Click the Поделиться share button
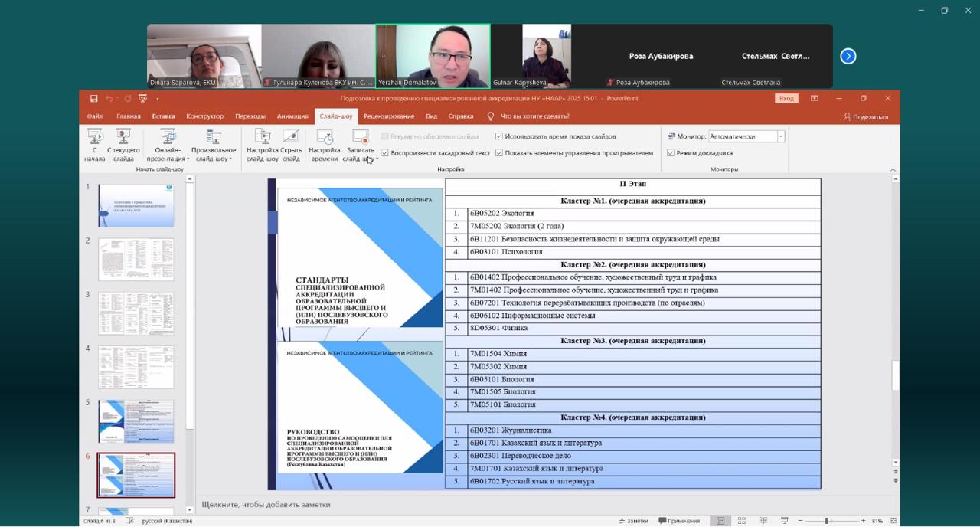 tap(866, 117)
